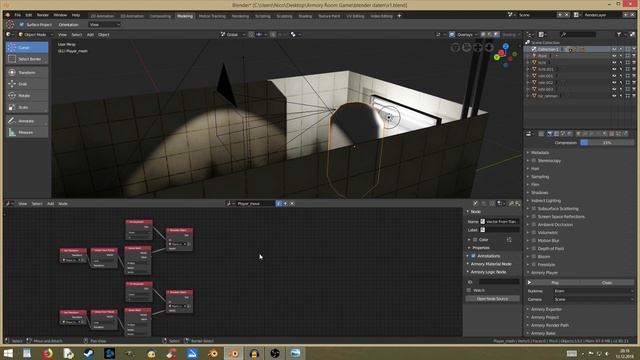Image resolution: width=640 pixels, height=360 pixels.
Task: Enable the Watch checkbox
Action: (469, 290)
